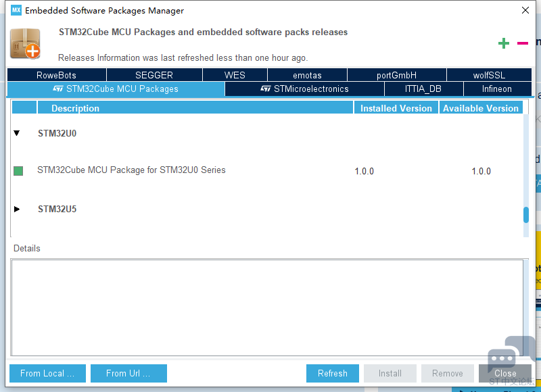Click the Close button
This screenshot has height=392, width=541.
[x=505, y=373]
